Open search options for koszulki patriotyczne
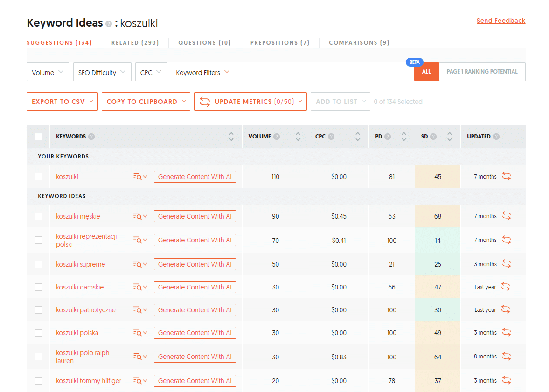The width and height of the screenshot is (549, 392). click(140, 310)
